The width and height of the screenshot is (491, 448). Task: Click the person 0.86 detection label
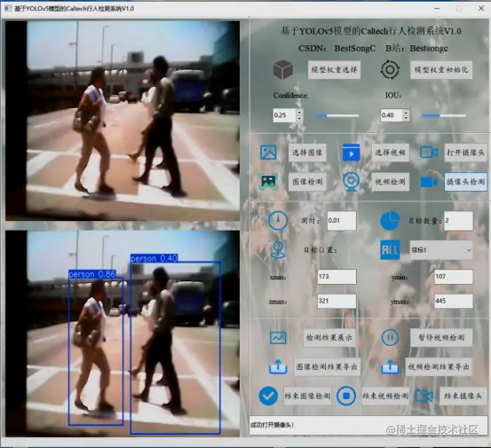click(92, 274)
